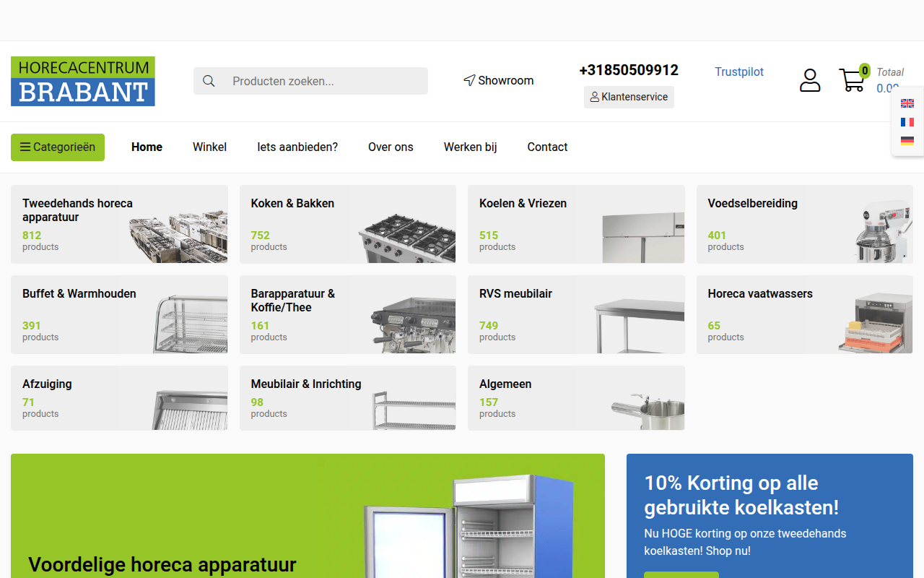
Task: Open the user account icon
Action: pos(810,80)
